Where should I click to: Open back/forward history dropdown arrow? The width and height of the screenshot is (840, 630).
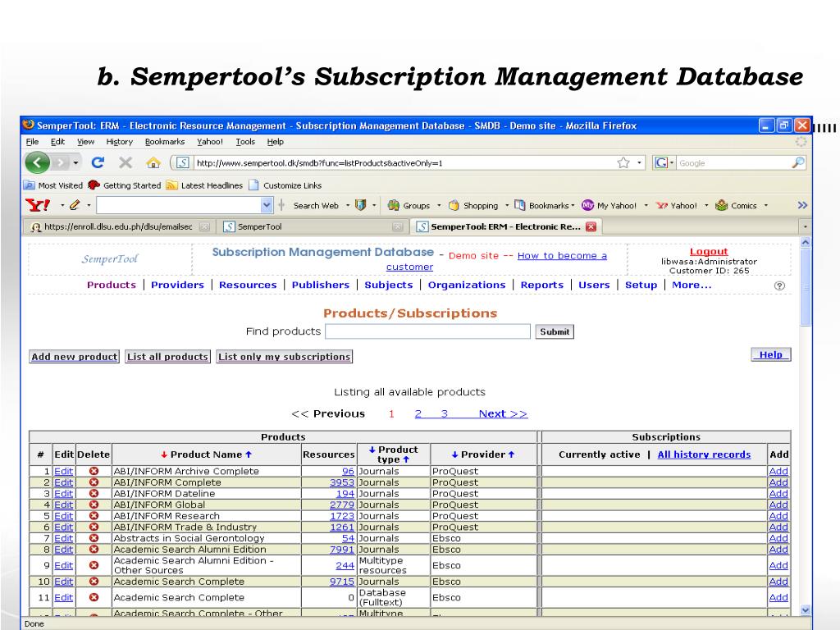click(76, 162)
